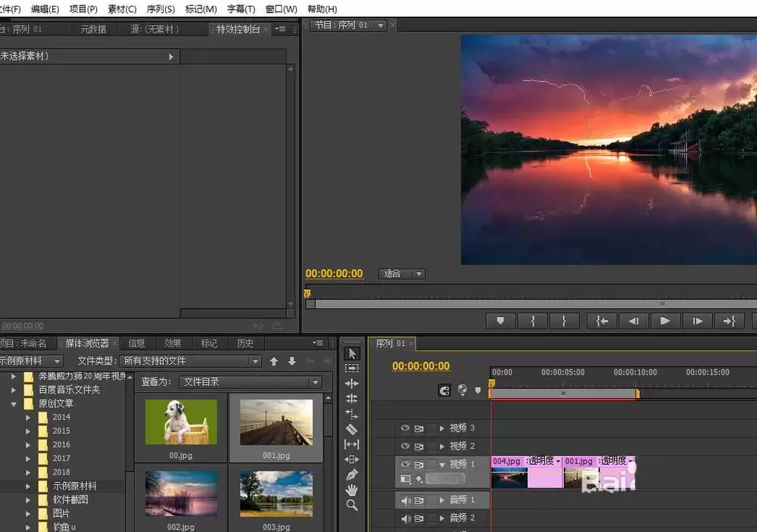Viewport: 757px width, 532px height.
Task: Switch to the 效果 tab
Action: point(173,344)
